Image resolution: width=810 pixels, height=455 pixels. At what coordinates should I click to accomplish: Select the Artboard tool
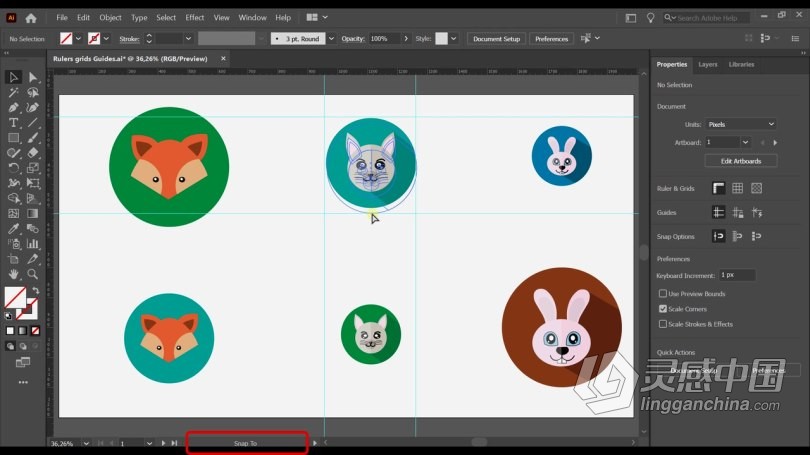click(x=13, y=259)
